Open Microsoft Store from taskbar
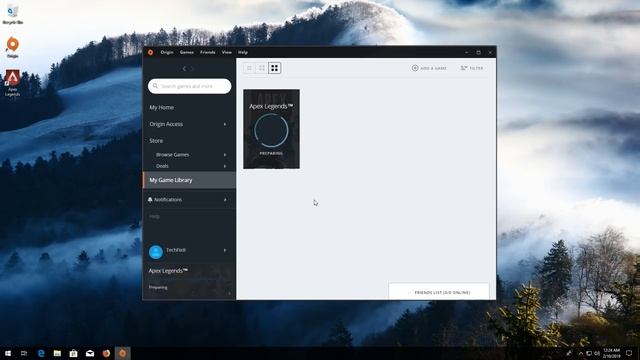 point(73,353)
